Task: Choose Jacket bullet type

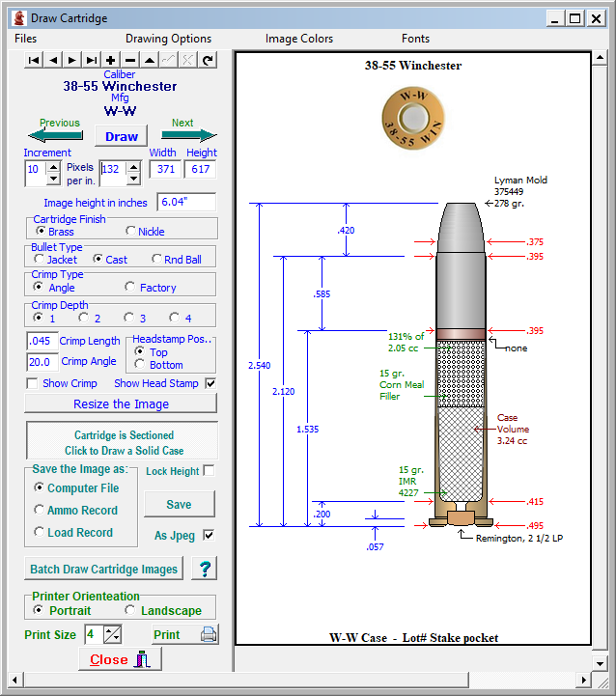Action: tap(39, 259)
